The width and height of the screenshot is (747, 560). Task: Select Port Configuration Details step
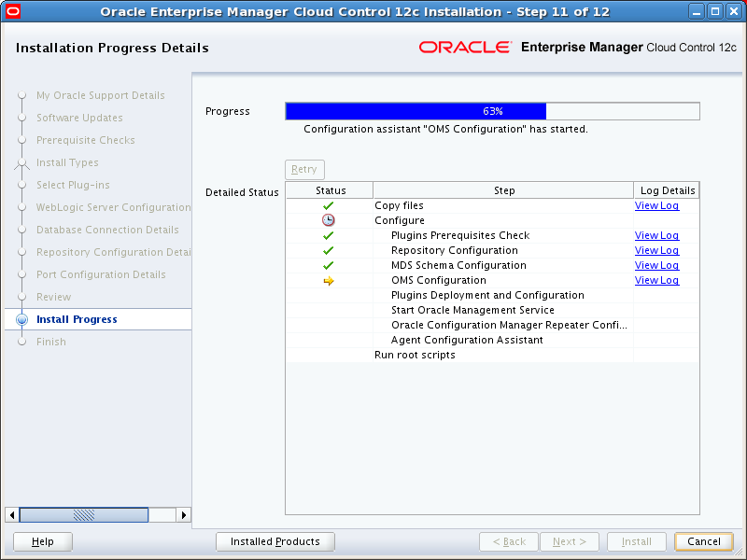point(101,274)
